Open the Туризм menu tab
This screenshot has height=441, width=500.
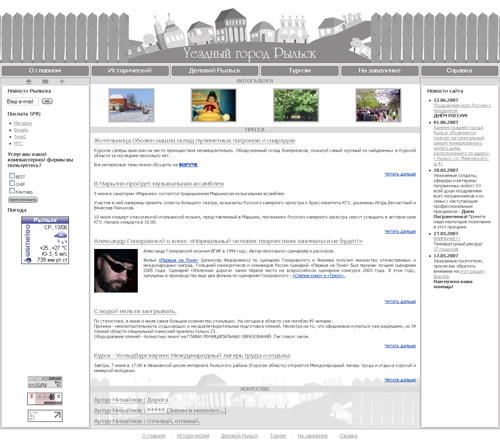(x=300, y=71)
